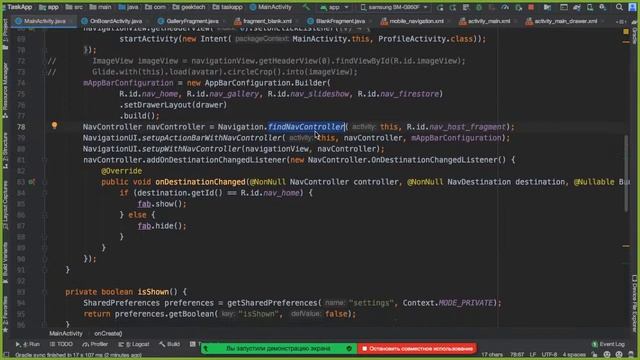Open the Layout Captures sidebar tab
Screen dimensions: 640x360
(x=5, y=205)
